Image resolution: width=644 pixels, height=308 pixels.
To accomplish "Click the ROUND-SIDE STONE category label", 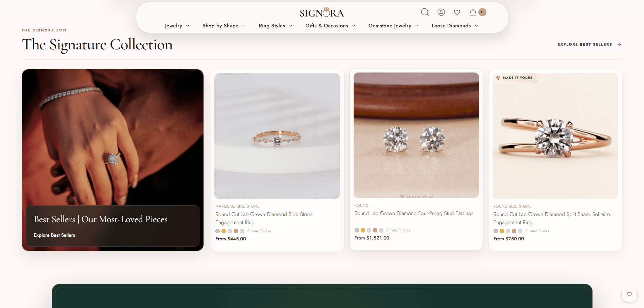I will pyautogui.click(x=512, y=206).
